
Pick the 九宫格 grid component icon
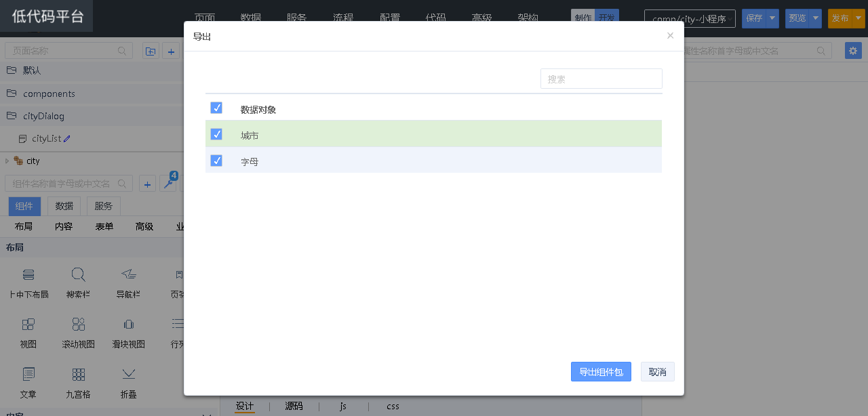click(x=79, y=375)
